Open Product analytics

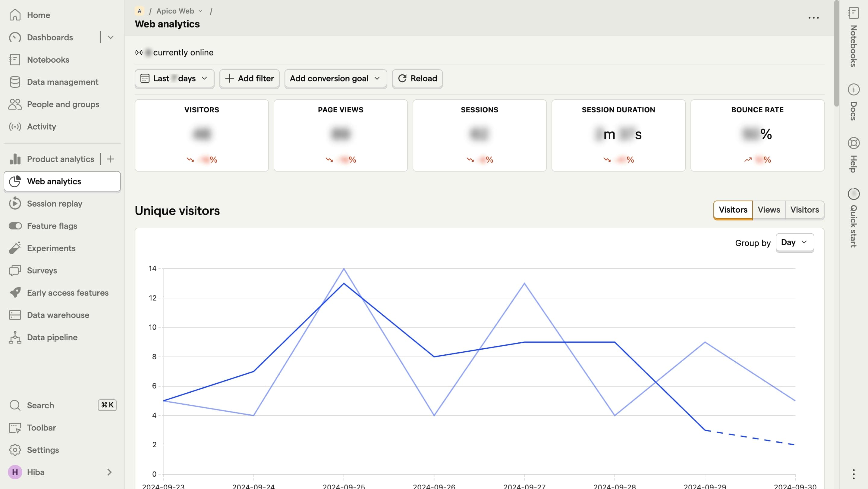point(51,159)
